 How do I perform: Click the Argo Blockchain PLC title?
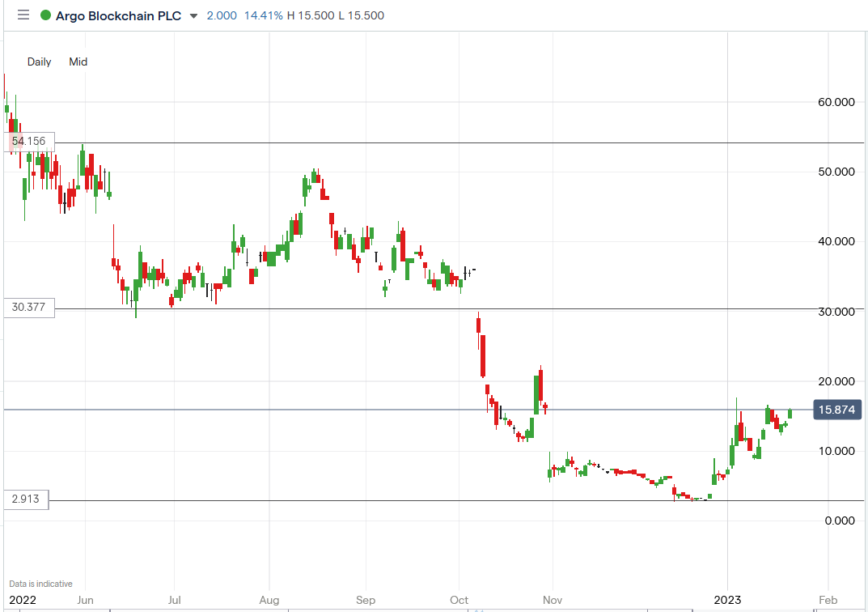(x=118, y=15)
